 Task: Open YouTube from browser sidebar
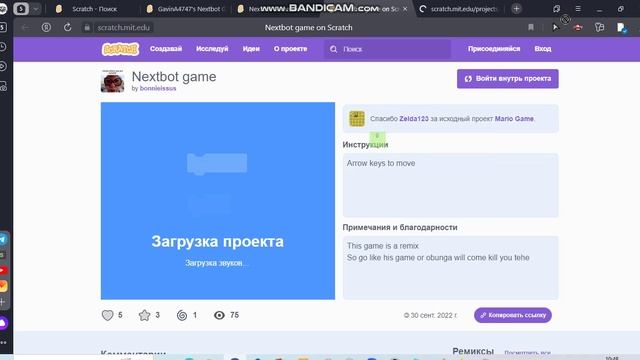click(3, 270)
